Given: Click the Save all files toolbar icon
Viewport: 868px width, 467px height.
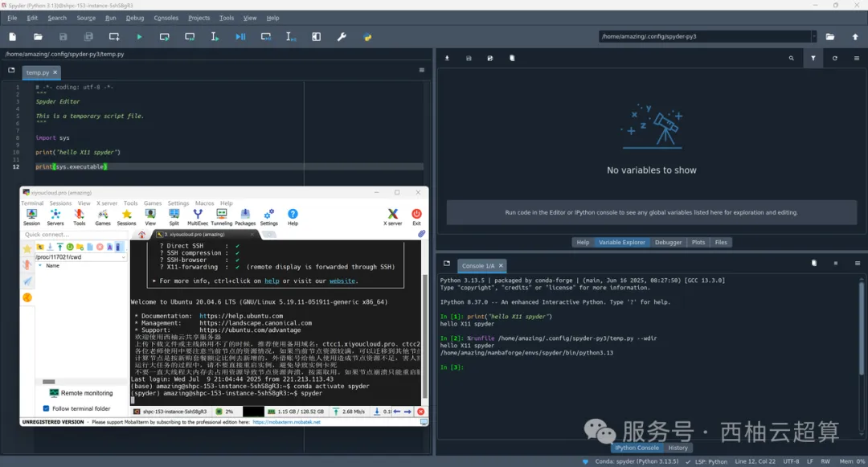Looking at the screenshot, I should (88, 36).
